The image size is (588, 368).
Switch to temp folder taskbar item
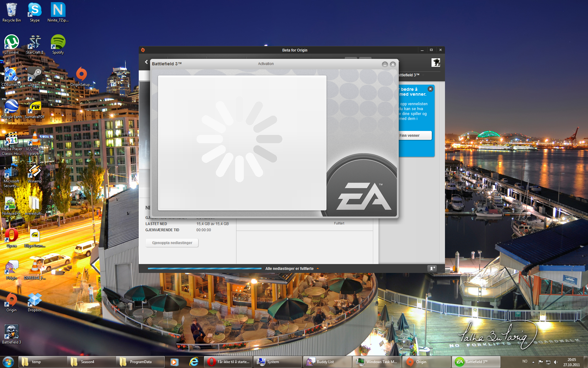(x=43, y=362)
